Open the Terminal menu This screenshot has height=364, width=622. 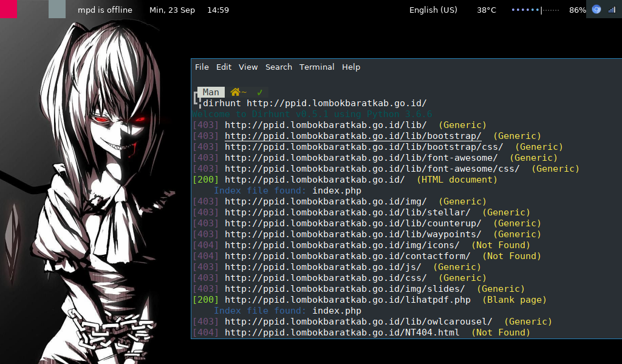click(x=316, y=67)
